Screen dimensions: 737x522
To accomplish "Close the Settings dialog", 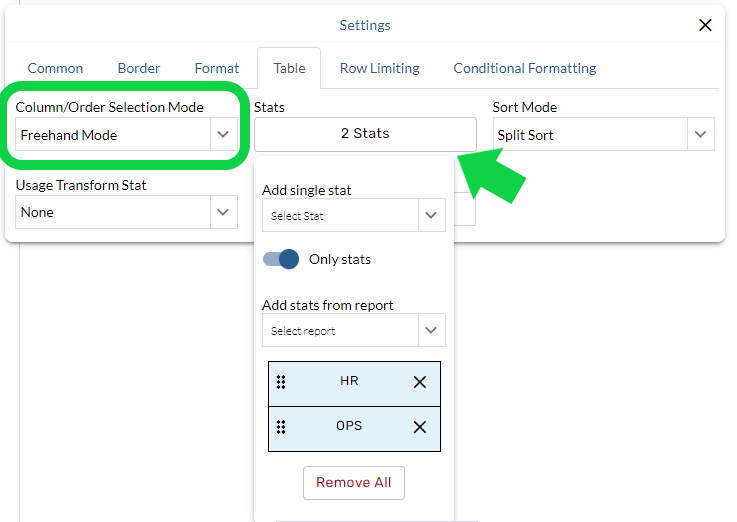I will click(705, 25).
